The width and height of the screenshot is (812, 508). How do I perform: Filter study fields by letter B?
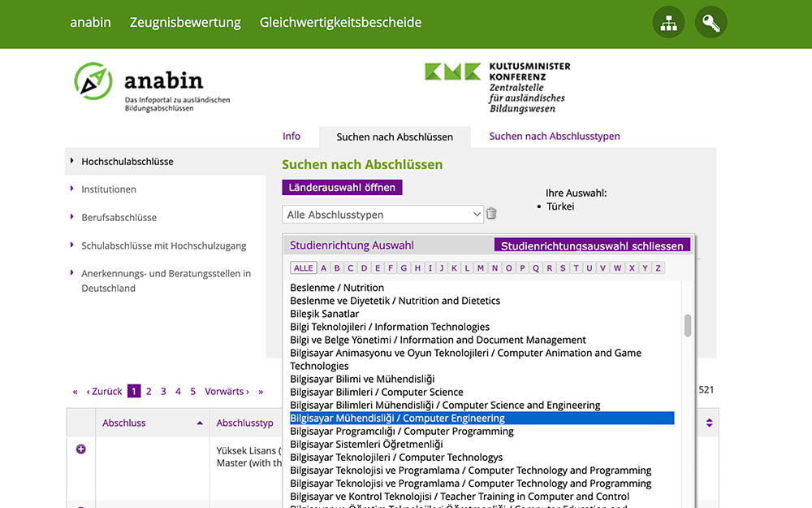pos(337,268)
